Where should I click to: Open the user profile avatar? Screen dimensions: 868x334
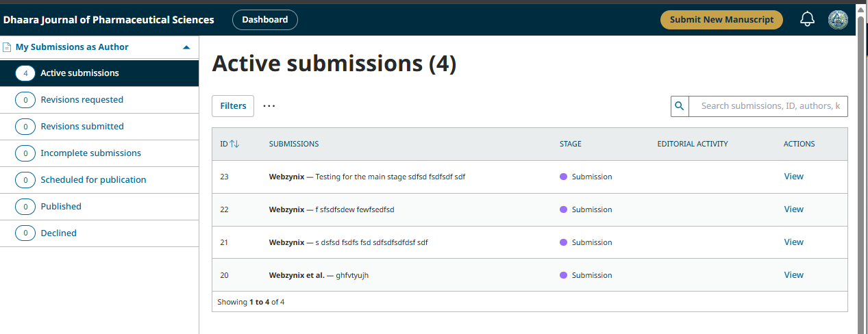[x=838, y=20]
